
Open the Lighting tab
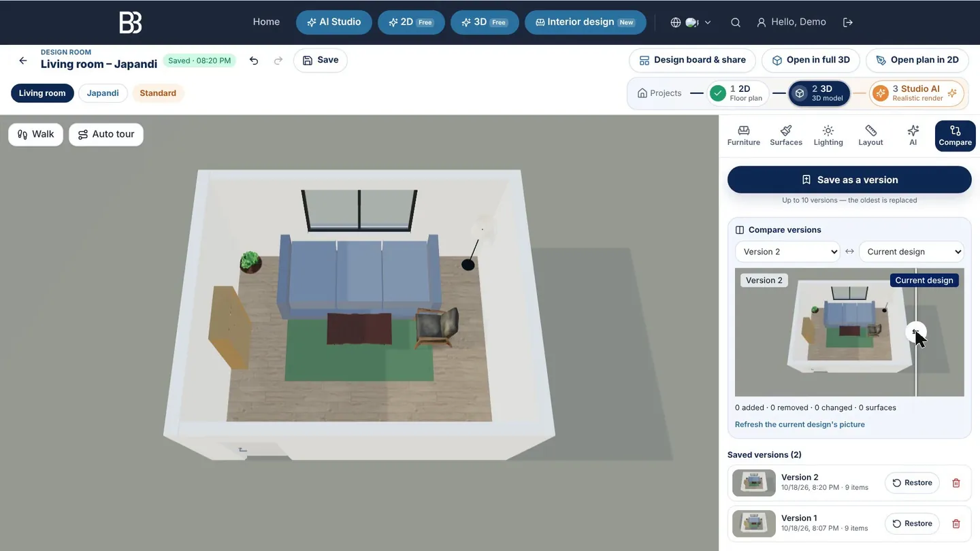pyautogui.click(x=828, y=135)
